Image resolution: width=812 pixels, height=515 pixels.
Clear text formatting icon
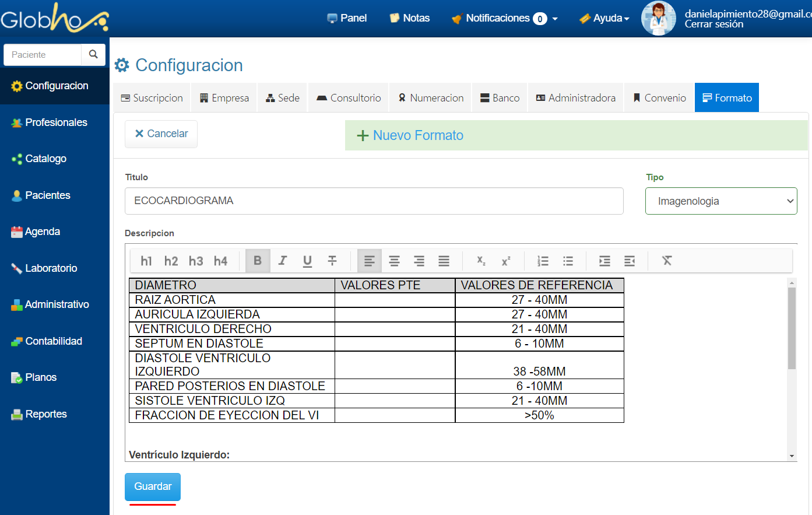pos(667,261)
